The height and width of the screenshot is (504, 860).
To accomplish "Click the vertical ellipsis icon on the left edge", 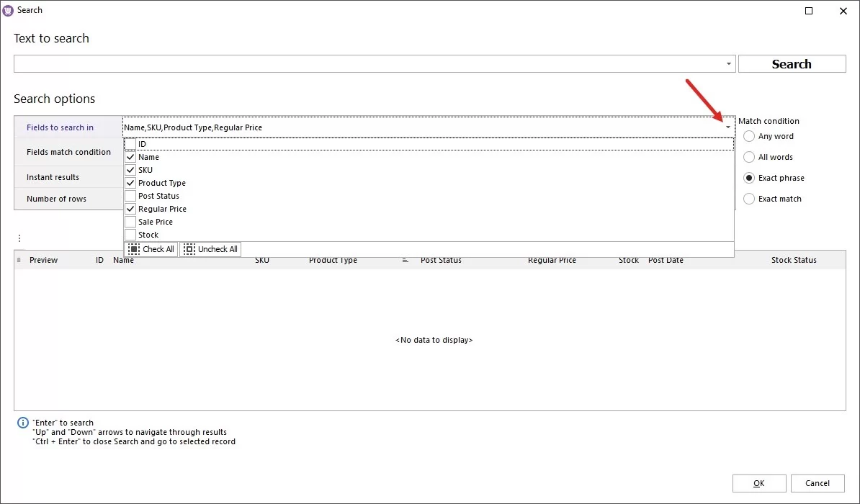I will pos(19,238).
